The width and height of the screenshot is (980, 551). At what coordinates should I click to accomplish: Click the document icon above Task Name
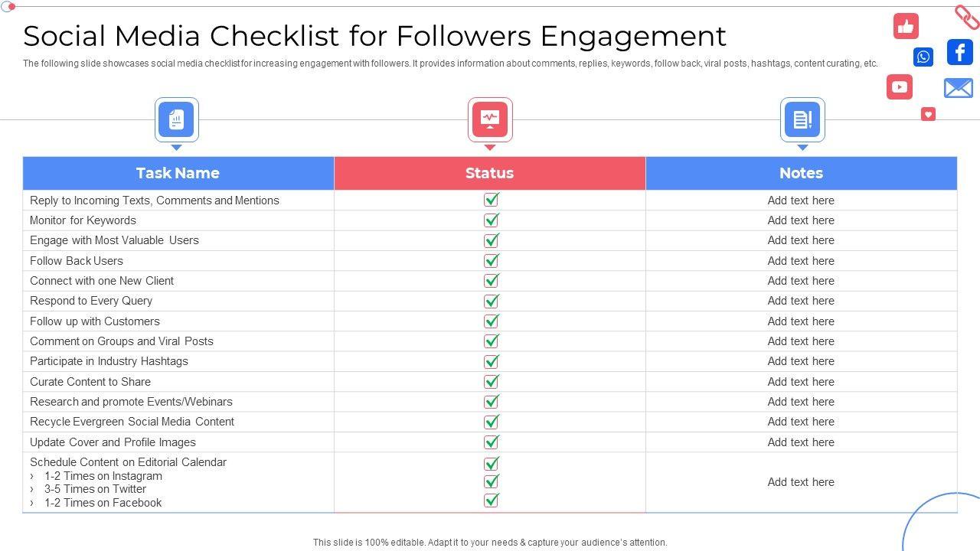[177, 119]
